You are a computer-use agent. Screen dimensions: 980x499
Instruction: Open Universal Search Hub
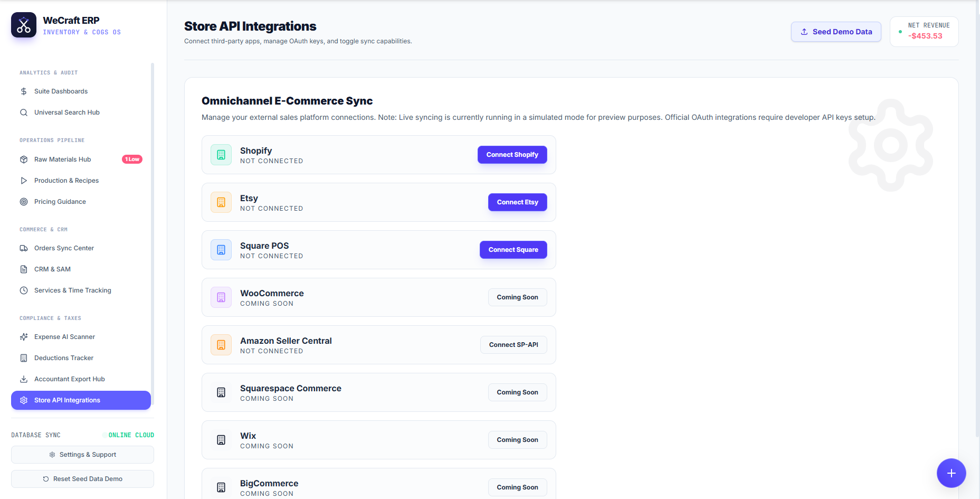point(81,112)
